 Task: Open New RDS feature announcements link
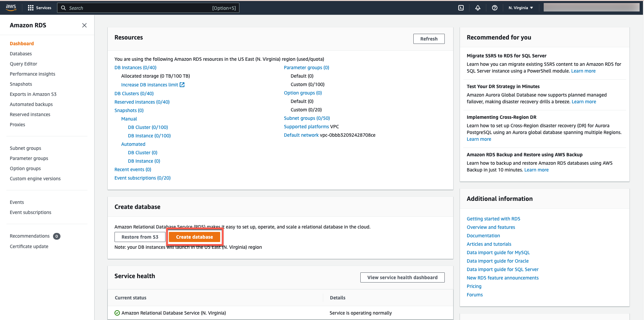tap(503, 278)
